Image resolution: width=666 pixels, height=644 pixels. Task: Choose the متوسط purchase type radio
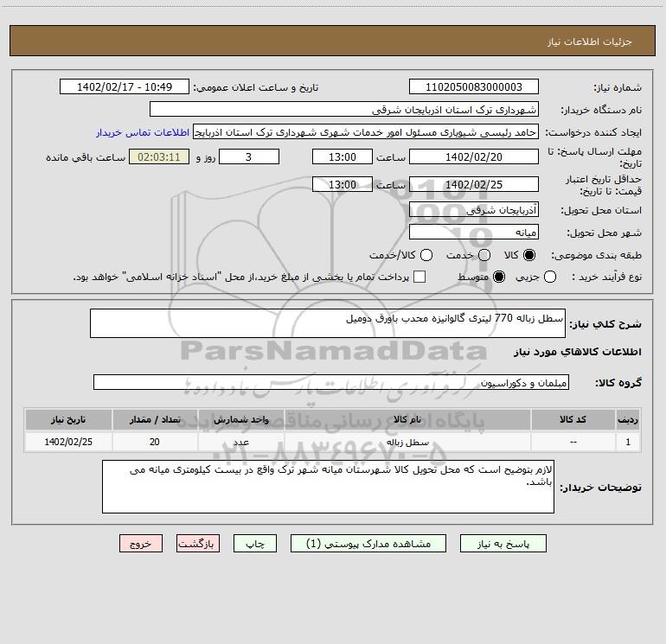499,277
